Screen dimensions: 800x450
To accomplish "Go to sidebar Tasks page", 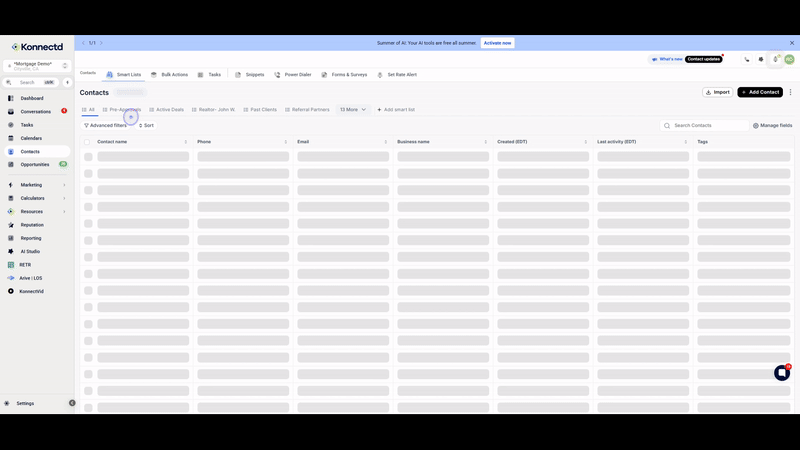I will 27,125.
